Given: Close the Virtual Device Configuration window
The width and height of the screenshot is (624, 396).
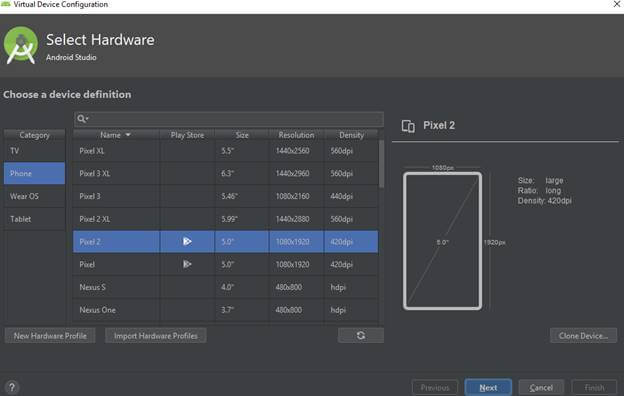Looking at the screenshot, I should click(616, 4).
